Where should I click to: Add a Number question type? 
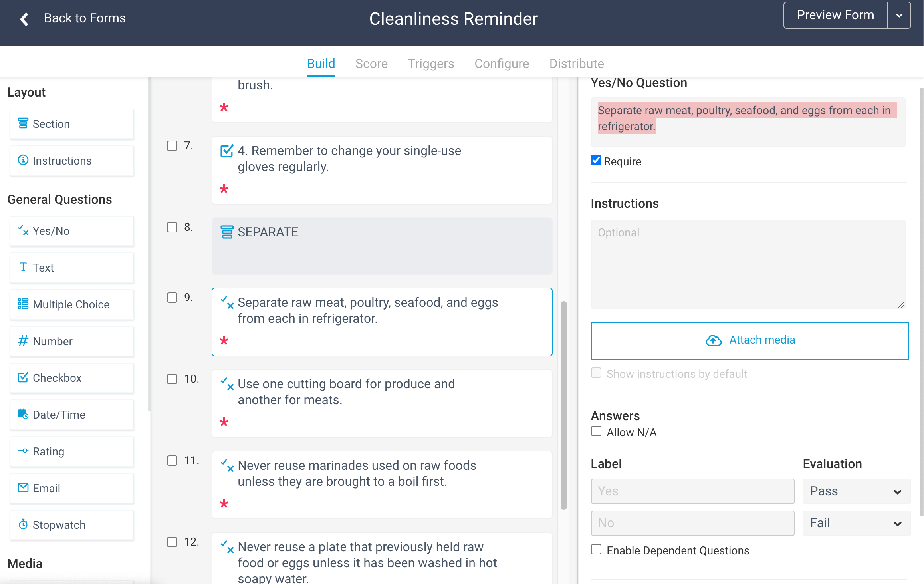click(72, 342)
